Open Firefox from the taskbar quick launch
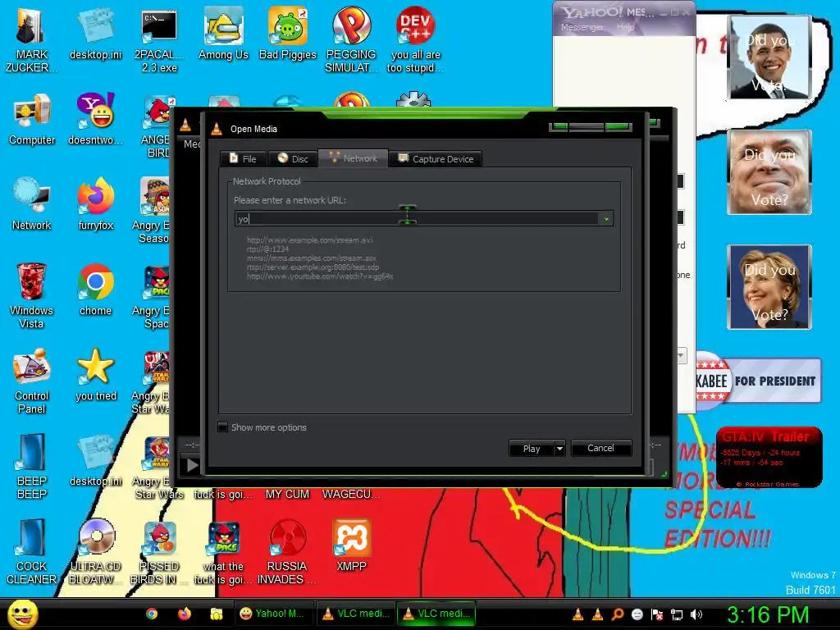Screen dimensions: 840x630 click(185, 614)
